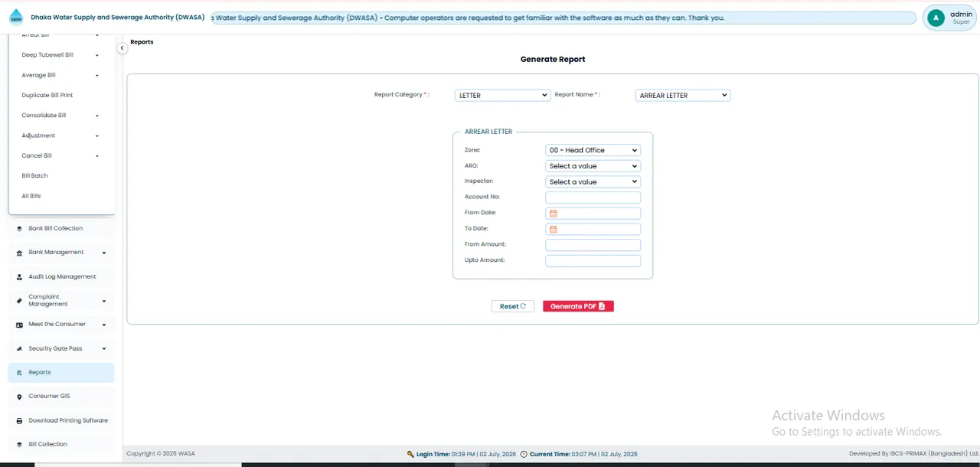Open the Zone dropdown showing Head Office

point(593,150)
